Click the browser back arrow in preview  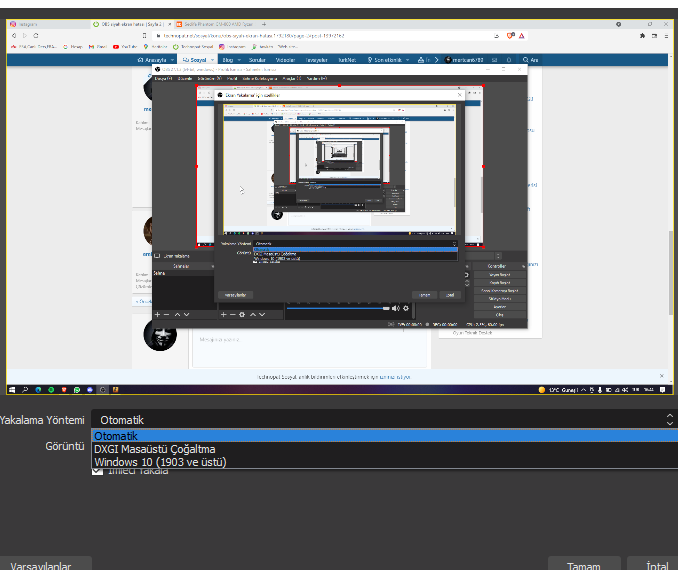coord(14,36)
